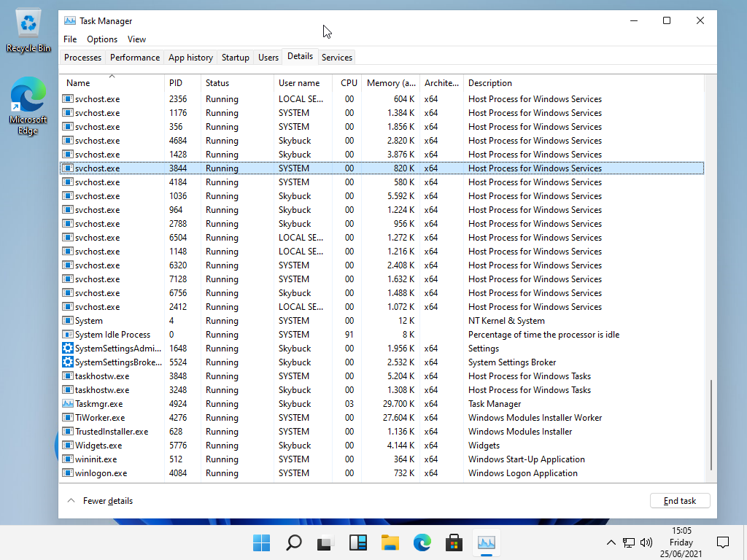Collapse view with Fewer details
This screenshot has width=747, height=560.
coord(100,501)
